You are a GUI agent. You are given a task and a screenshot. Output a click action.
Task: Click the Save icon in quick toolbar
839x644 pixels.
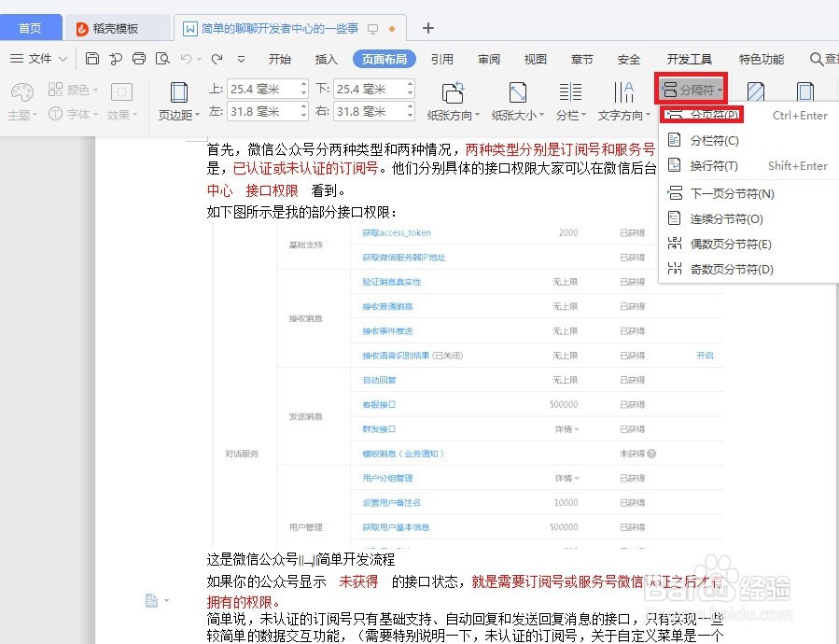pos(91,59)
